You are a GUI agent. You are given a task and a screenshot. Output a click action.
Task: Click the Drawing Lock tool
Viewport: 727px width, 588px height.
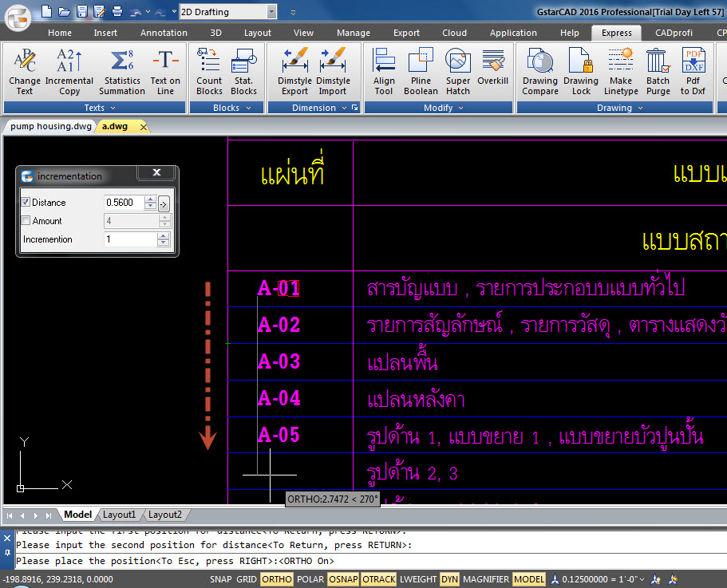pos(581,72)
